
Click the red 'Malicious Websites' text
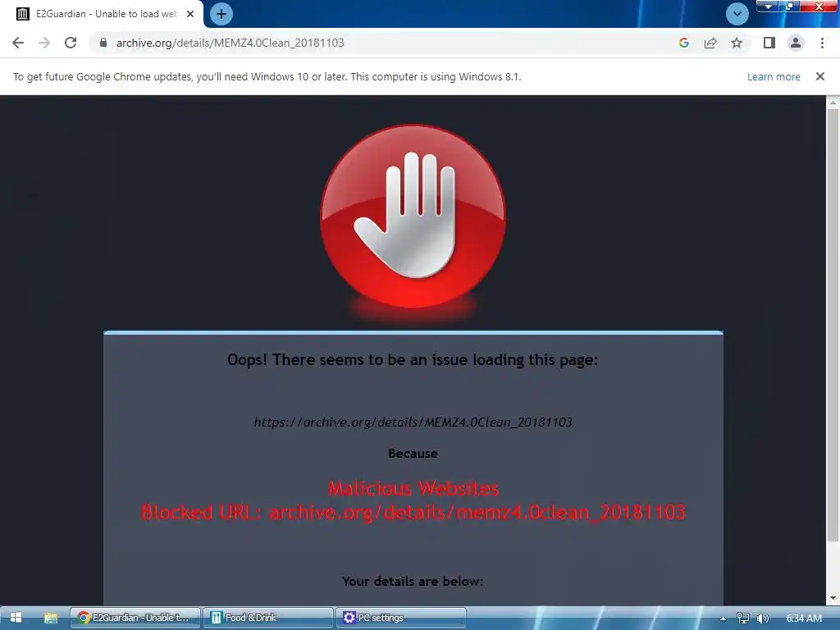pos(413,488)
